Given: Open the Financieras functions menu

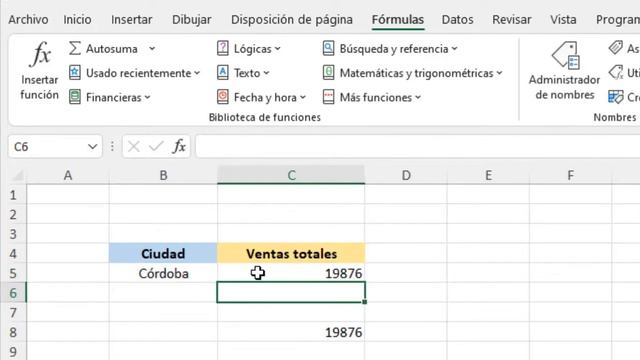Looking at the screenshot, I should [110, 98].
